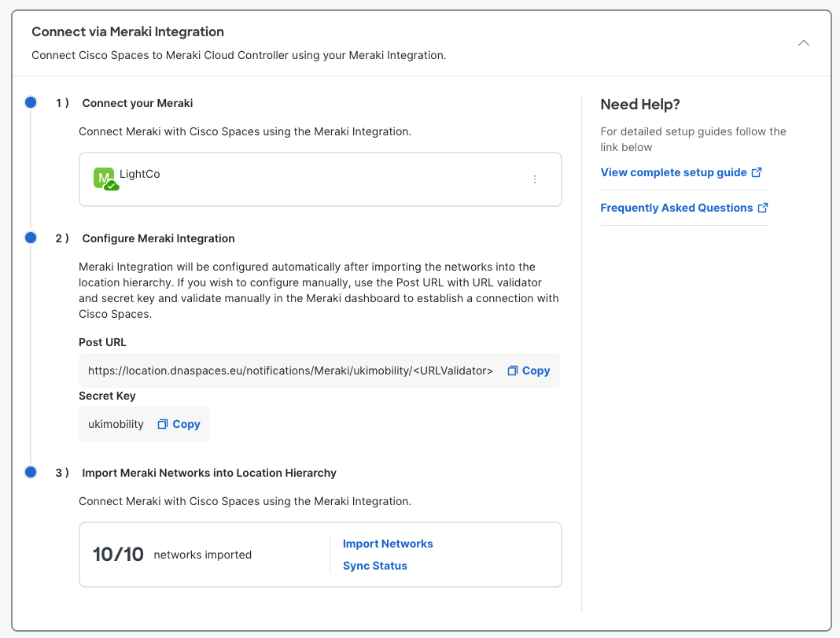This screenshot has height=638, width=840.
Task: Open Frequently Asked Questions link
Action: (676, 208)
